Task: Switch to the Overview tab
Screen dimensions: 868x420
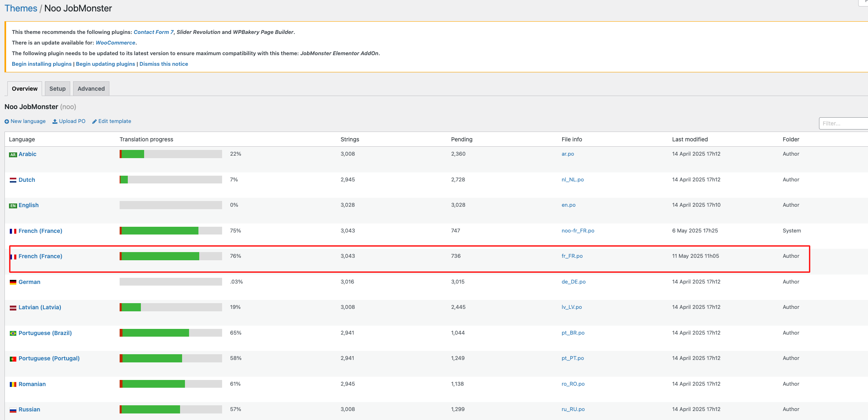Action: pos(24,89)
